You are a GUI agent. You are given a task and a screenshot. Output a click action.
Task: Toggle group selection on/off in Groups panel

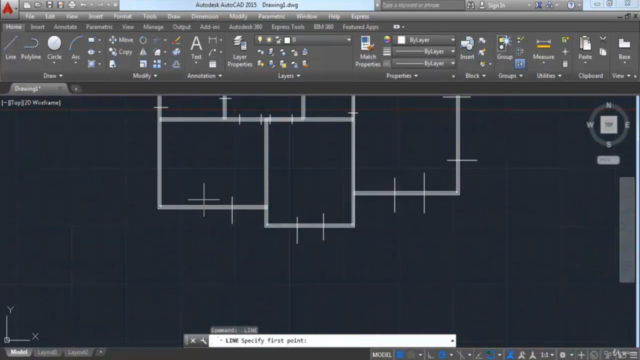pos(520,64)
